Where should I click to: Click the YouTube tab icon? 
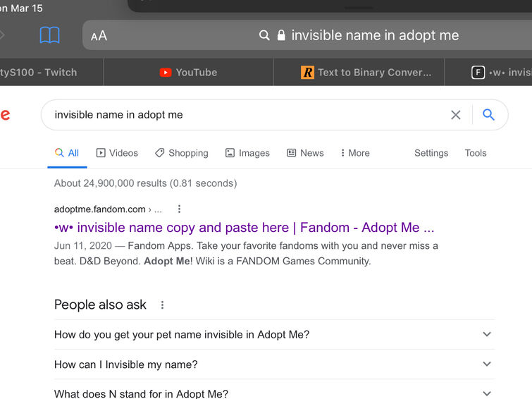pyautogui.click(x=166, y=73)
